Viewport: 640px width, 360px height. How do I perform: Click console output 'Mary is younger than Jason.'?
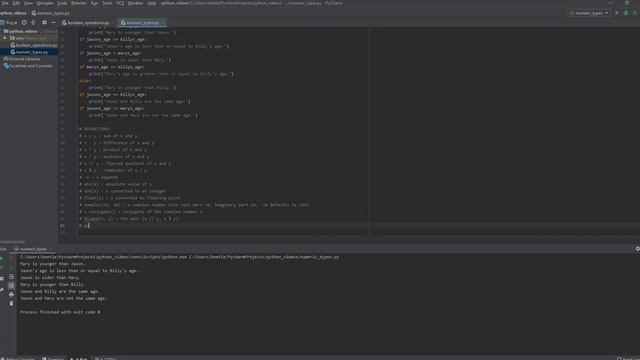pyautogui.click(x=53, y=264)
